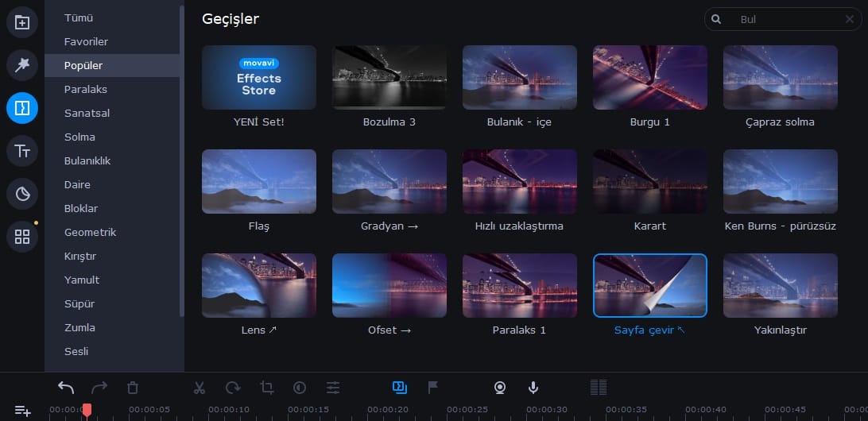868x421 pixels.
Task: Click the Crop tool icon
Action: pyautogui.click(x=267, y=388)
